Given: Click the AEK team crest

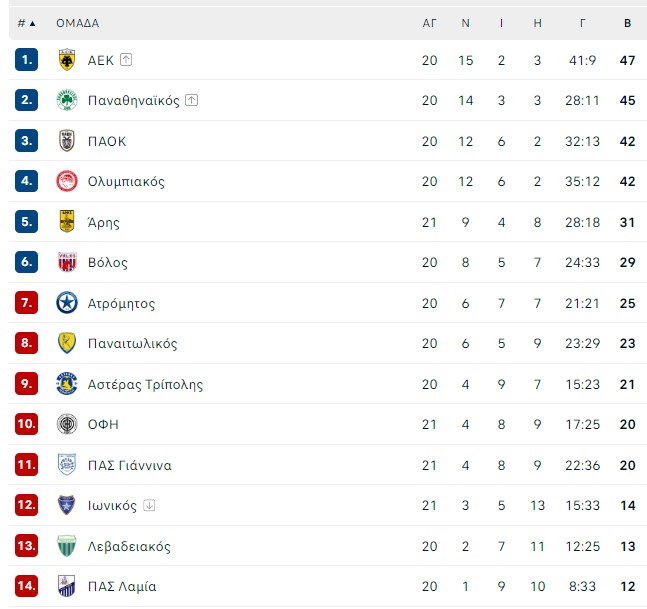Looking at the screenshot, I should [66, 60].
